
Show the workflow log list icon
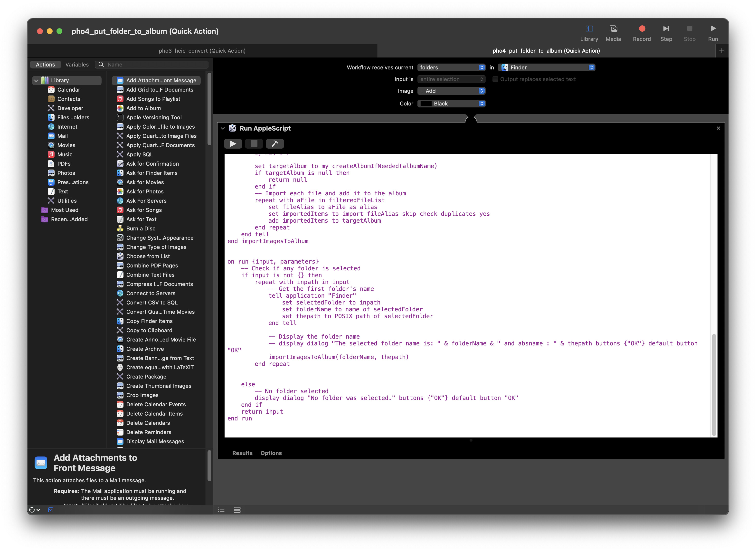coord(221,510)
